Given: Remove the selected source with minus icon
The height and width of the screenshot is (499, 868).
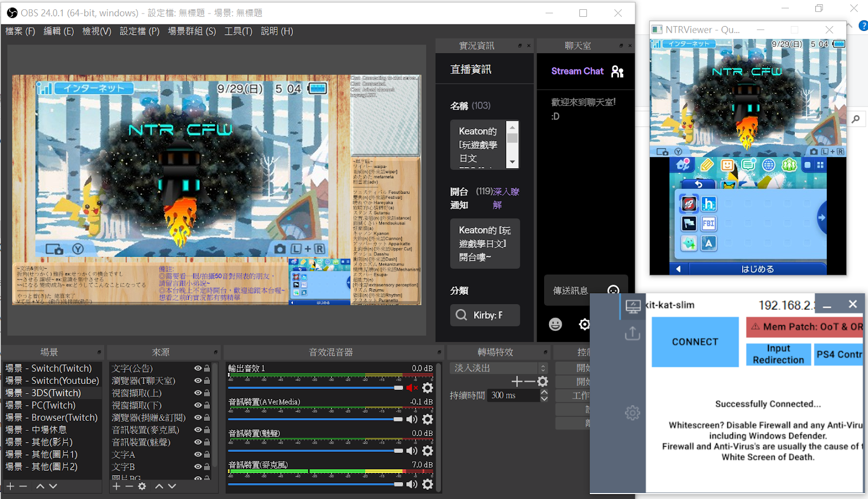Looking at the screenshot, I should [129, 486].
